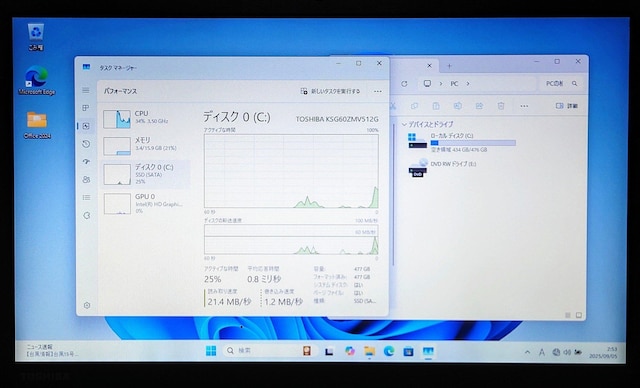Open Windows Start menu
The width and height of the screenshot is (640, 388).
[x=211, y=351]
